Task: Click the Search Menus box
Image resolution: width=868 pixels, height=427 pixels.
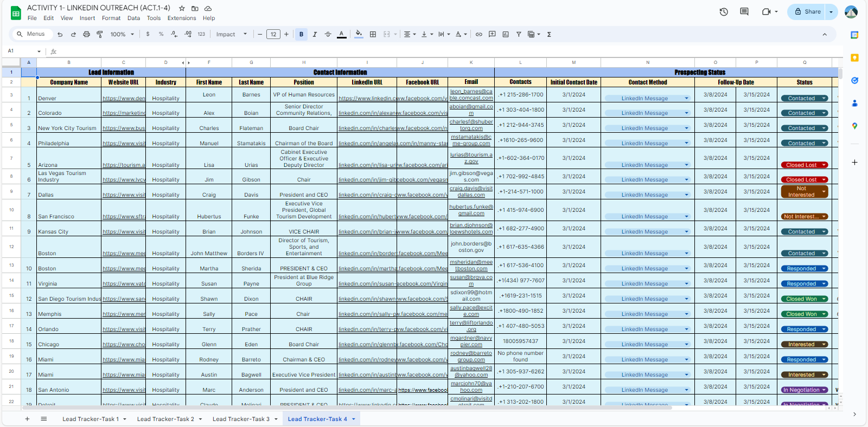Action: 32,34
